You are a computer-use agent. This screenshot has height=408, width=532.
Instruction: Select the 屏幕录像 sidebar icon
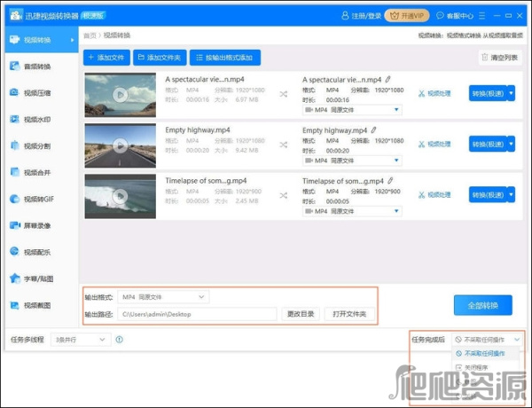pos(14,225)
